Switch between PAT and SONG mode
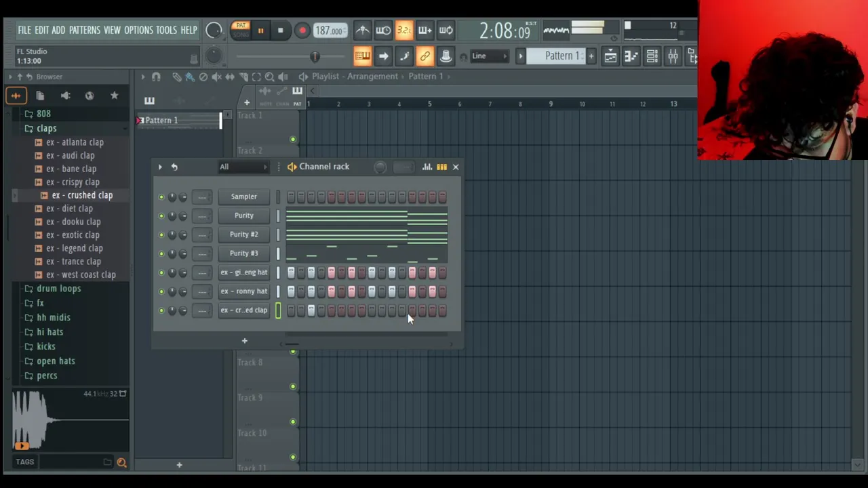Viewport: 868px width, 488px height. 240,30
